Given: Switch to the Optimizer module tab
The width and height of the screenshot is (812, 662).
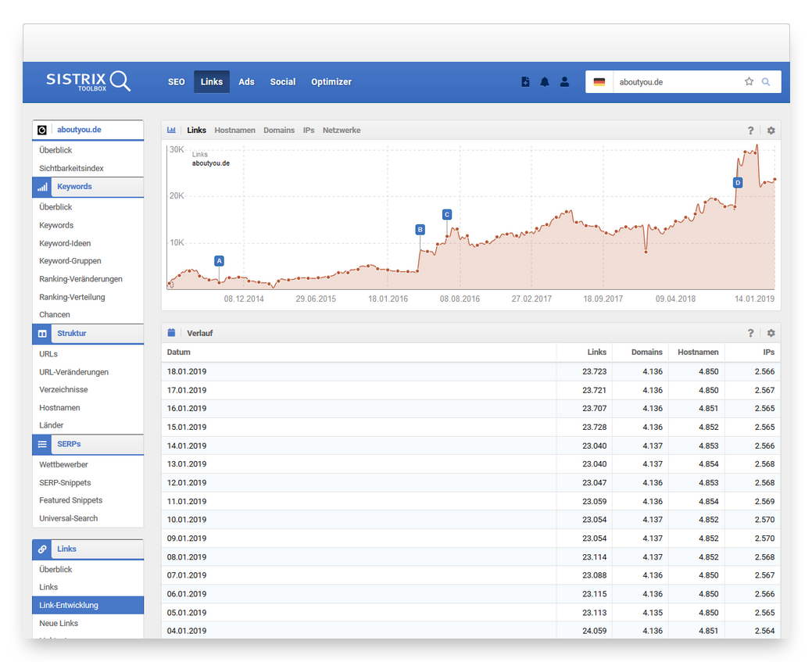Looking at the screenshot, I should tap(331, 82).
